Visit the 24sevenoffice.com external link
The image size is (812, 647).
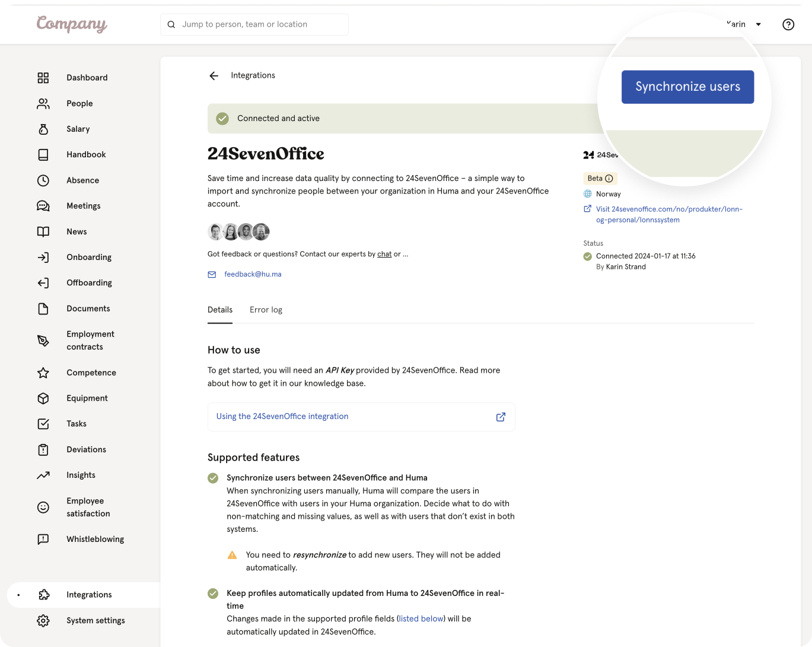669,214
